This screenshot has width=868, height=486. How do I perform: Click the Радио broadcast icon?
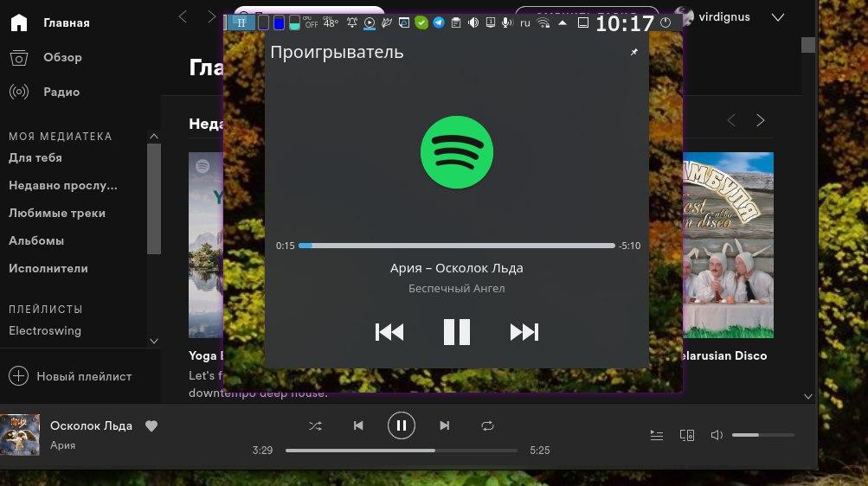tap(19, 92)
